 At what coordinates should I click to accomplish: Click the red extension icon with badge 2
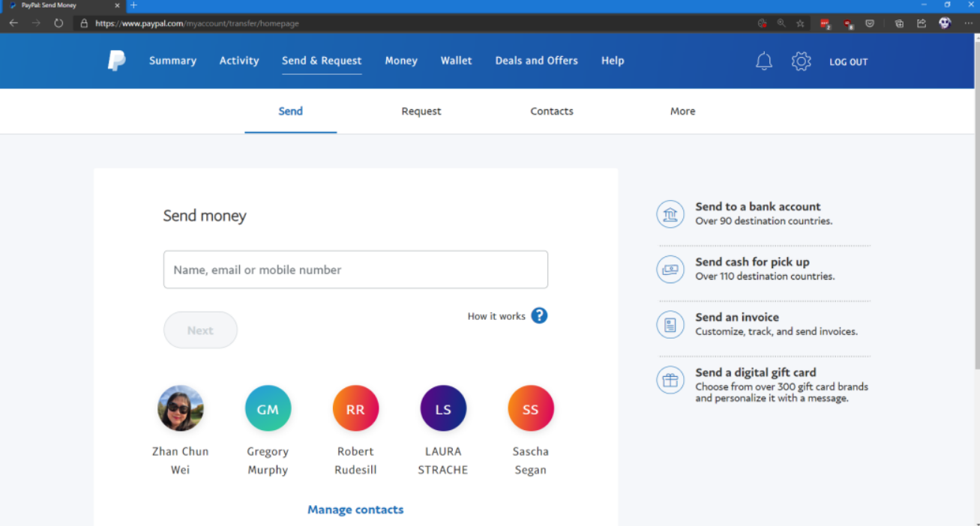pyautogui.click(x=826, y=24)
